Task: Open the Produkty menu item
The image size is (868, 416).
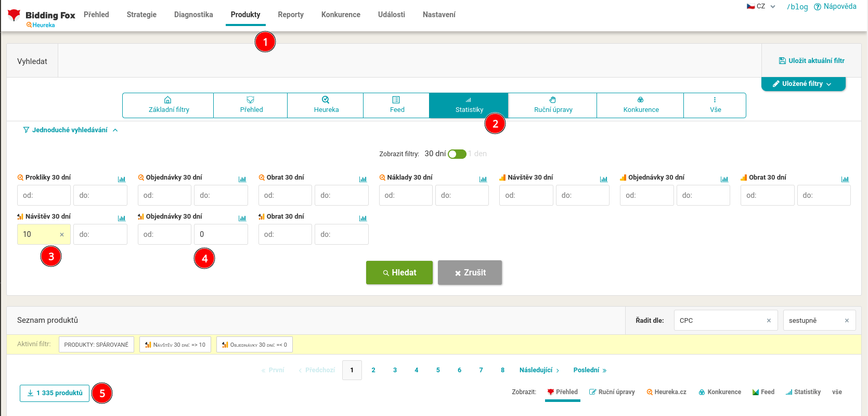Action: point(245,15)
